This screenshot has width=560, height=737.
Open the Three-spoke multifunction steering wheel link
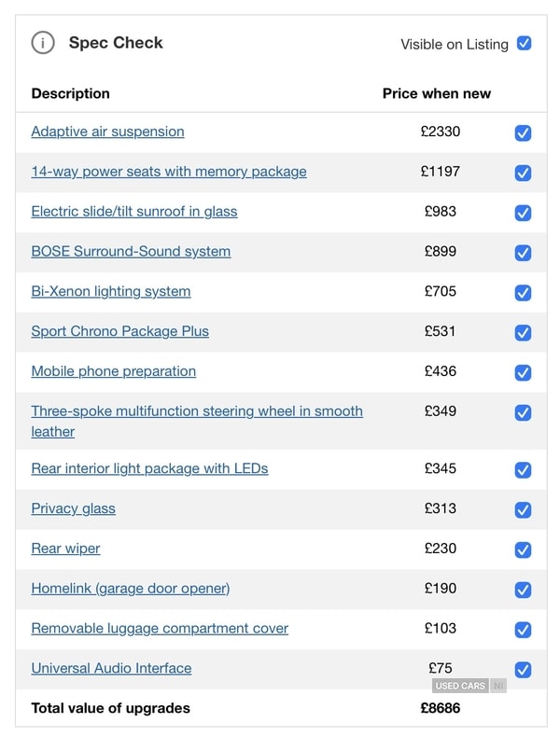[196, 411]
